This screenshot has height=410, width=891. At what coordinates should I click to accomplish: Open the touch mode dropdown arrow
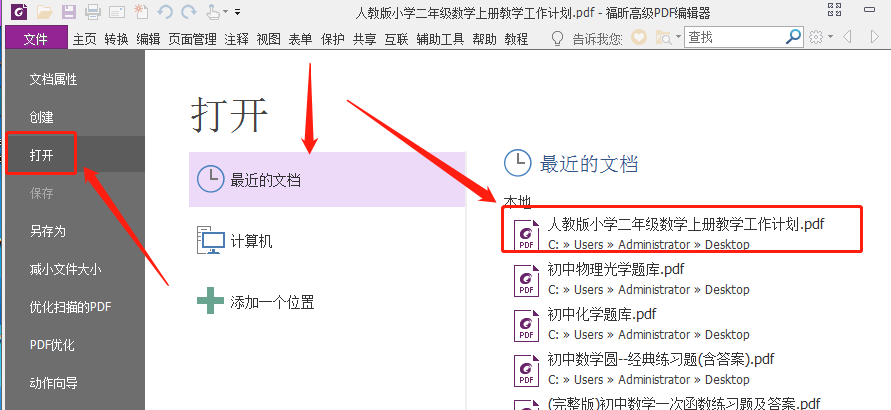click(x=226, y=12)
